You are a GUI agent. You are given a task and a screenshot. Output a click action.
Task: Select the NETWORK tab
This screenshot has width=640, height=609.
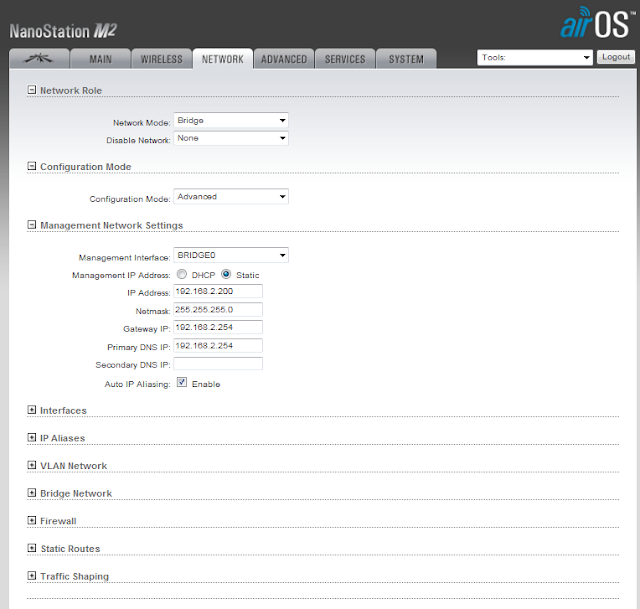(x=223, y=59)
